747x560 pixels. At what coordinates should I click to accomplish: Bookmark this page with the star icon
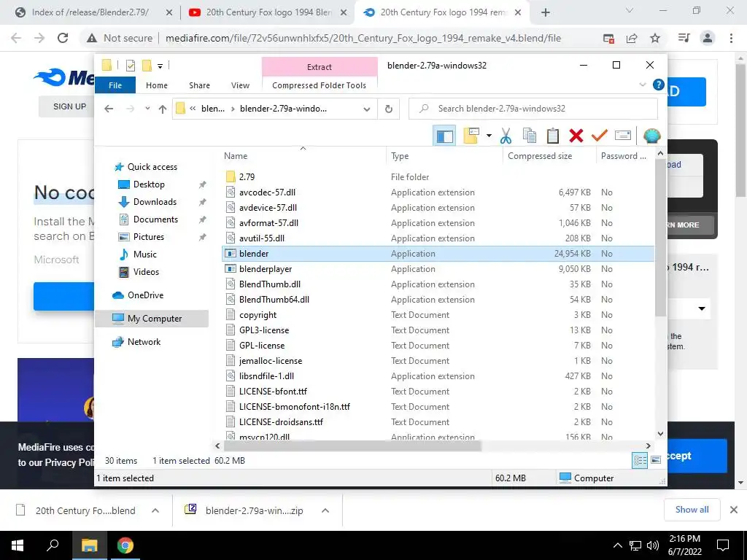(655, 38)
